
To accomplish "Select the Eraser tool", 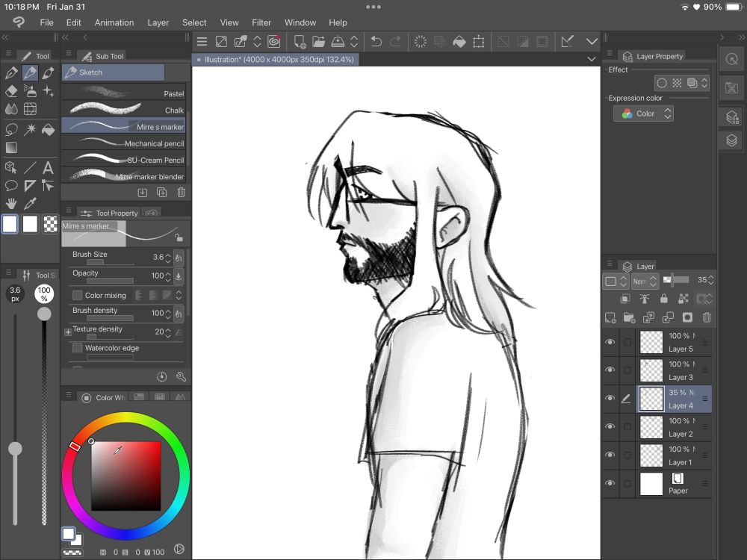I will point(11,91).
